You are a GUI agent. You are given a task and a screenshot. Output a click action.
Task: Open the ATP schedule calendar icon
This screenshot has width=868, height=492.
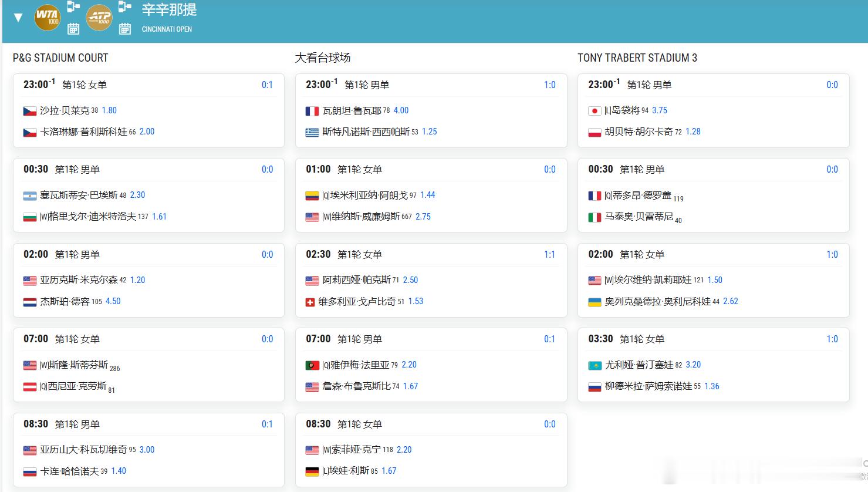pos(125,28)
